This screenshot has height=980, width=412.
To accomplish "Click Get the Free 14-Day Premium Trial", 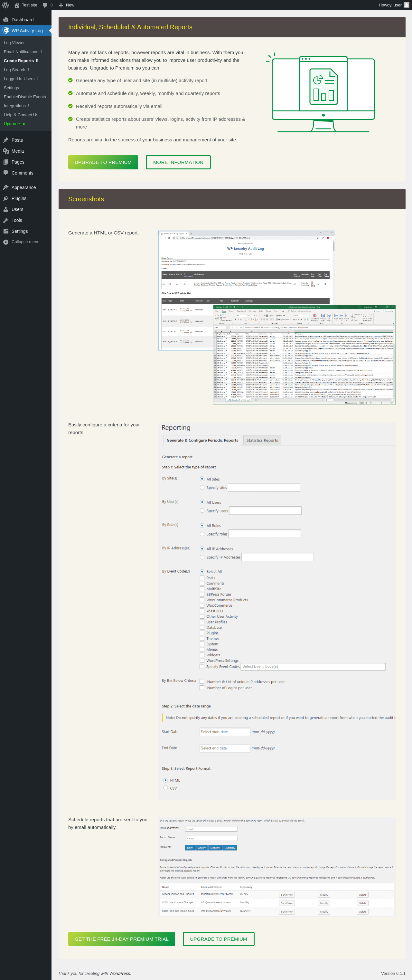I will [x=122, y=939].
